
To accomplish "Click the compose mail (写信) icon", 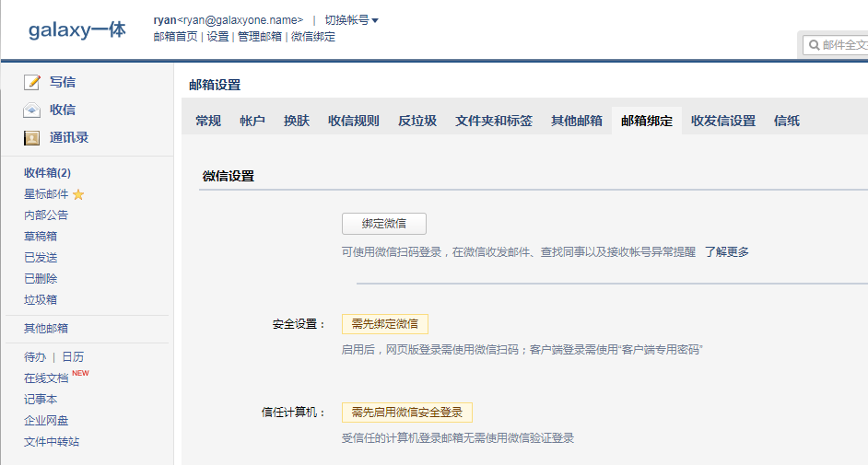I will [32, 83].
